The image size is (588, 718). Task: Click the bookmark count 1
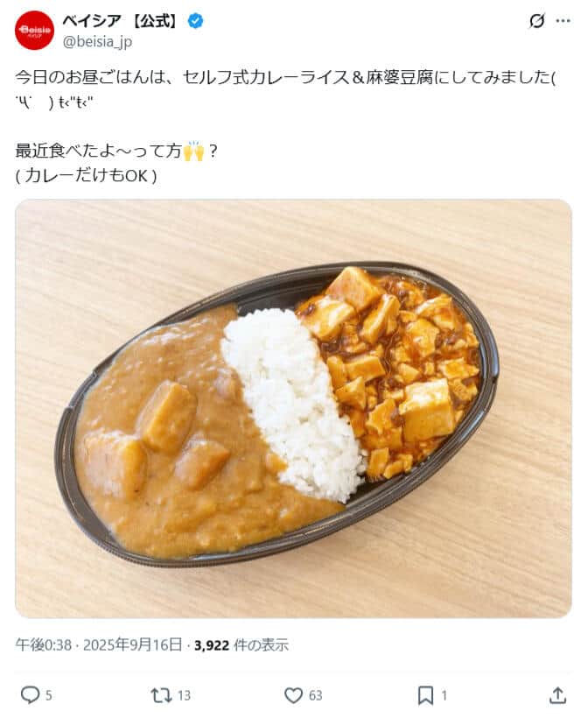[x=444, y=695]
